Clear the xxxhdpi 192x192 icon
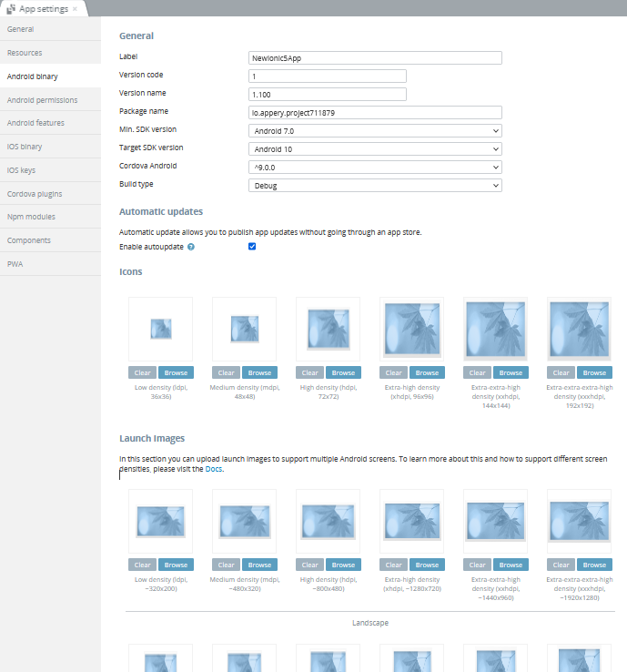627x672 pixels. tap(561, 372)
